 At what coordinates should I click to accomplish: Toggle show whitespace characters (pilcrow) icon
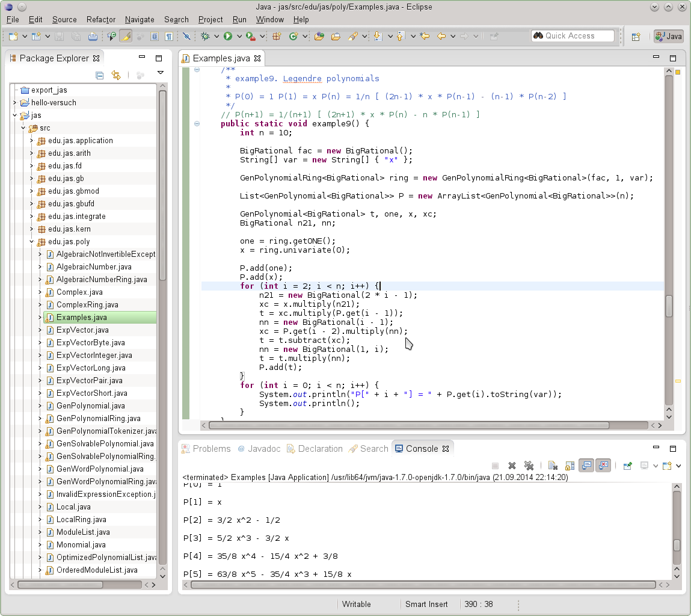pyautogui.click(x=169, y=36)
